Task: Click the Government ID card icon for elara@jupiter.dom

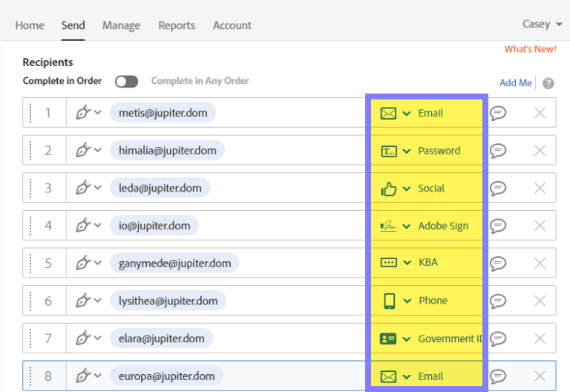Action: (x=388, y=339)
